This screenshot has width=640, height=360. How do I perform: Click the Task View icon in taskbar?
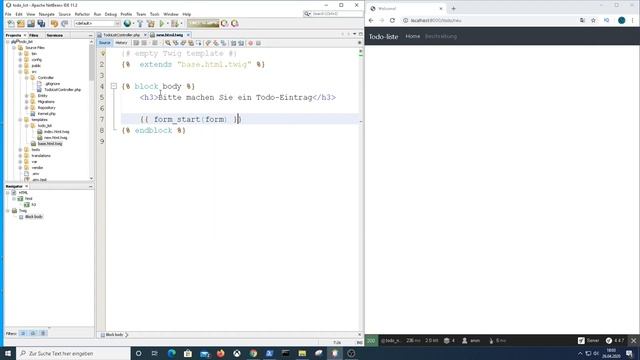pyautogui.click(x=155, y=353)
